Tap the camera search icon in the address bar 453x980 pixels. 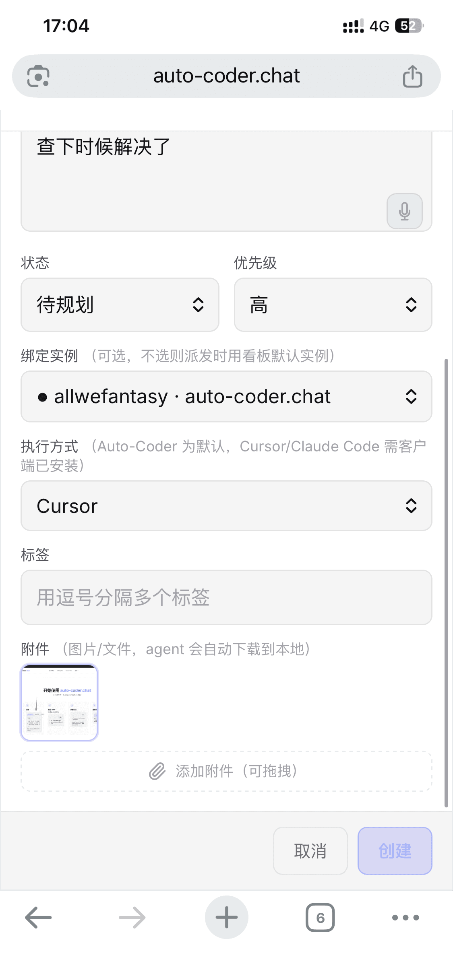click(38, 76)
